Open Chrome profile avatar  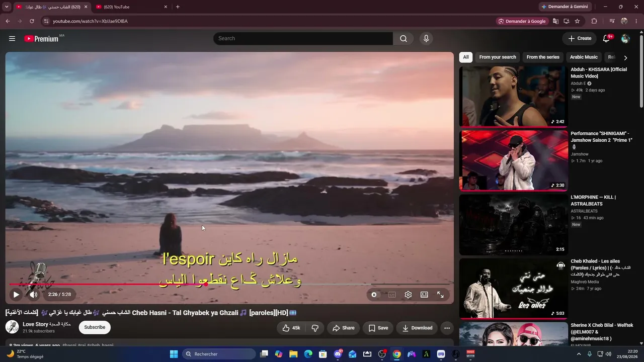click(624, 21)
